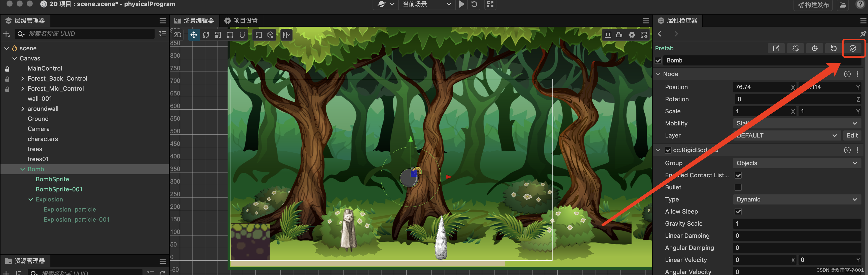This screenshot has height=275, width=868.
Task: Open the hierarchy panel hamburger menu
Action: [162, 21]
